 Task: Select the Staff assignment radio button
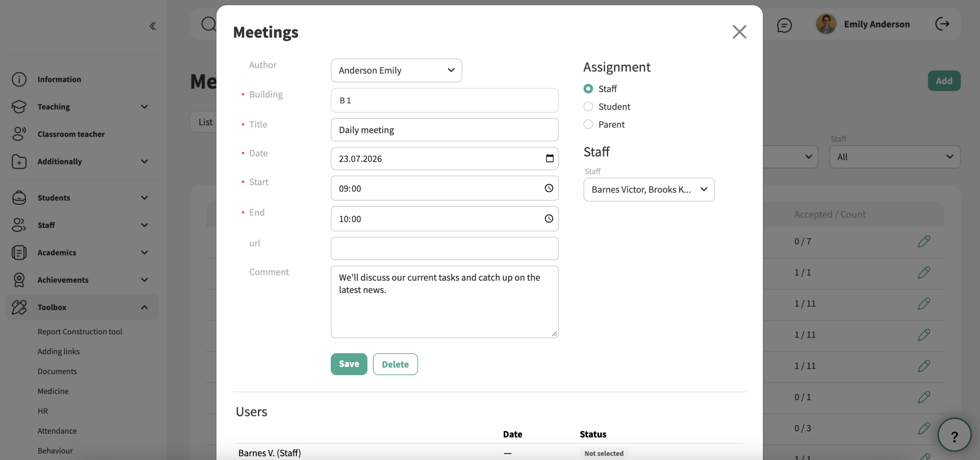(588, 89)
